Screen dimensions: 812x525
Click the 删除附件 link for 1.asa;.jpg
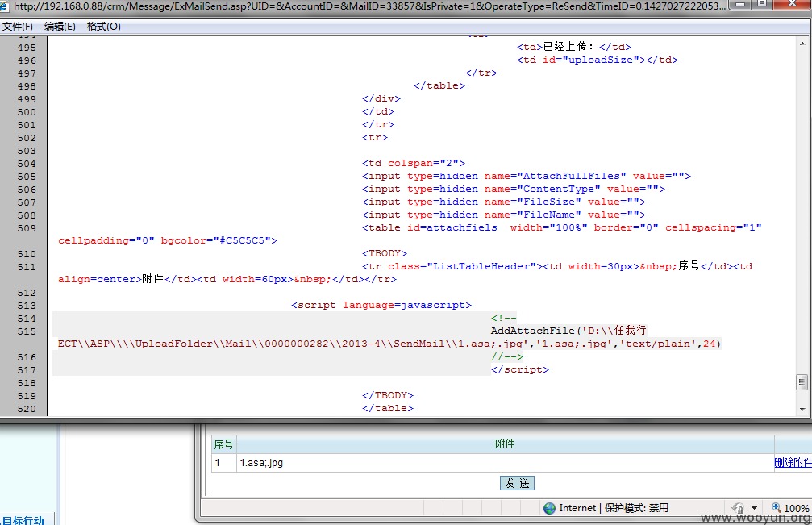coord(793,462)
